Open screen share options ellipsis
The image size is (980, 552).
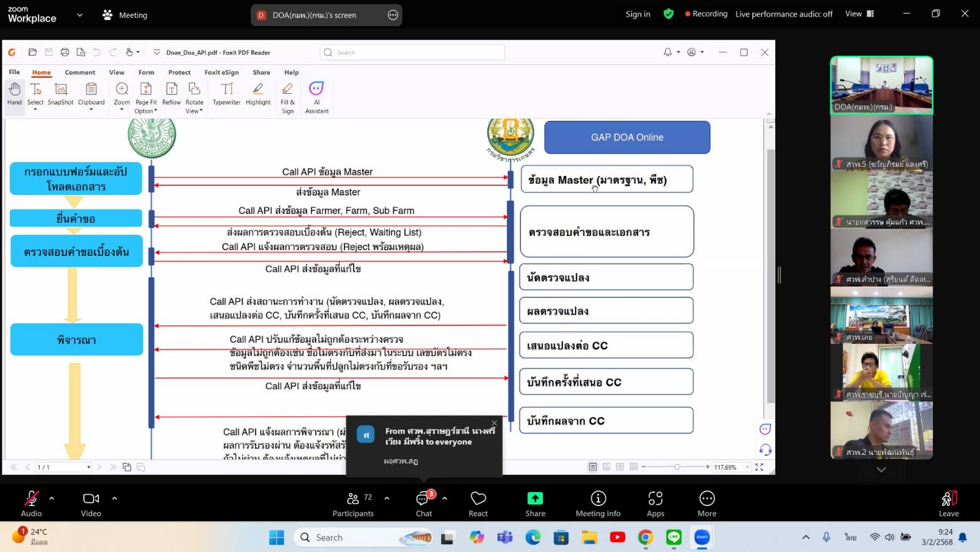coord(393,15)
